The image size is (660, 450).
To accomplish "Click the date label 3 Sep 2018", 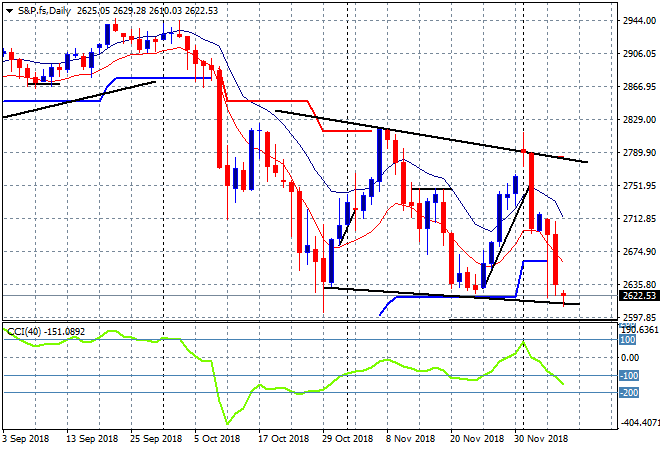I will (x=26, y=439).
